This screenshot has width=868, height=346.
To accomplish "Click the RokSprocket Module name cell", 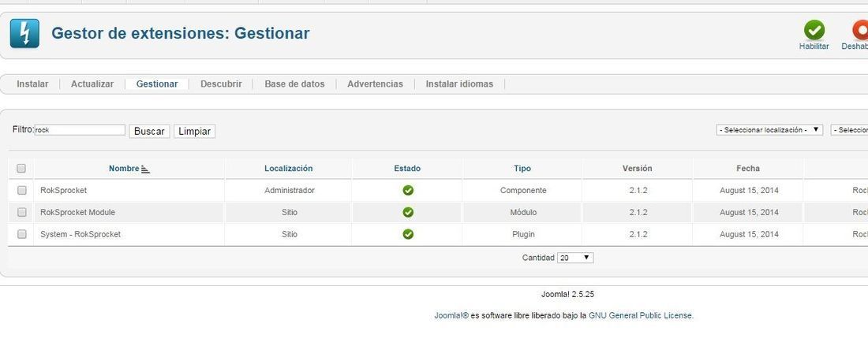I will pyautogui.click(x=77, y=212).
